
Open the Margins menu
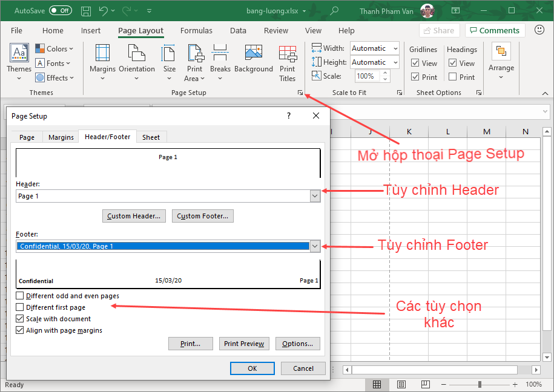coord(102,62)
